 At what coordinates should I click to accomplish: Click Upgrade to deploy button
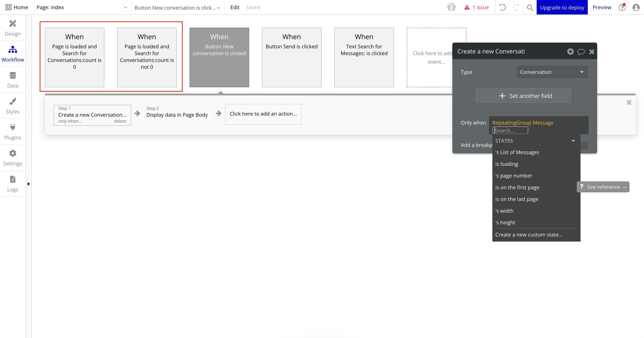(562, 7)
